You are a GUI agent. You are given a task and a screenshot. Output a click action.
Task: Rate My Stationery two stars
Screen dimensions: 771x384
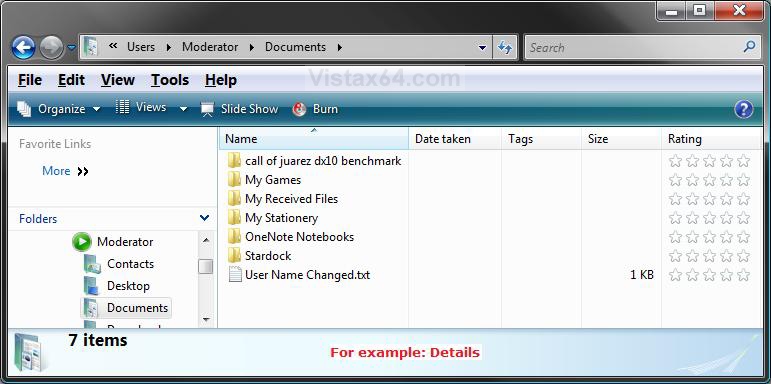(692, 217)
